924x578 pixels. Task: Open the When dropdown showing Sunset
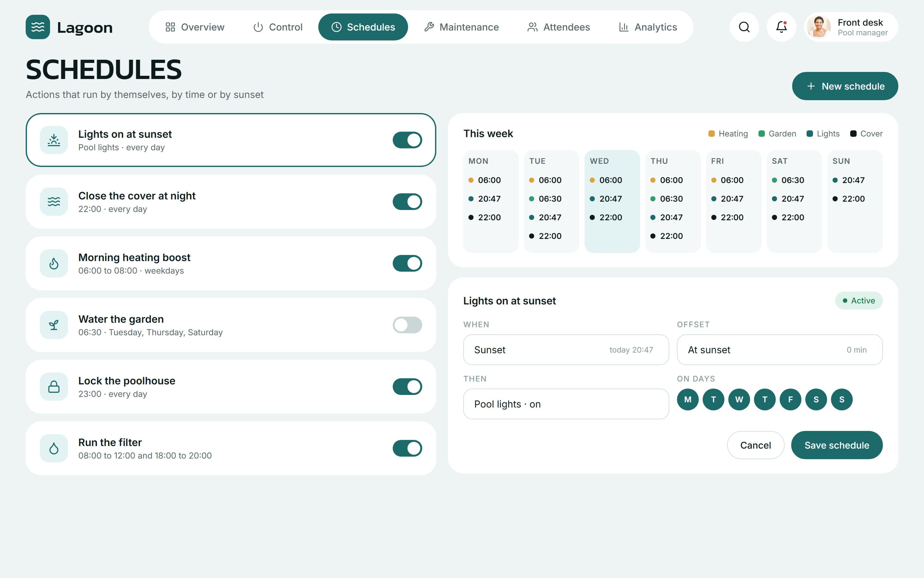pos(566,350)
